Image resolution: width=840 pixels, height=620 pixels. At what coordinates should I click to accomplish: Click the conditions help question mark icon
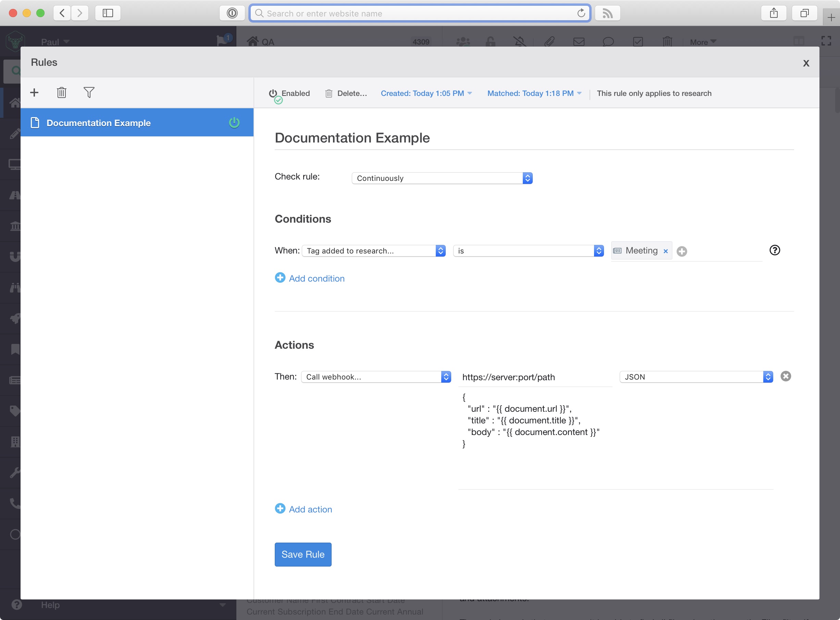[775, 250]
